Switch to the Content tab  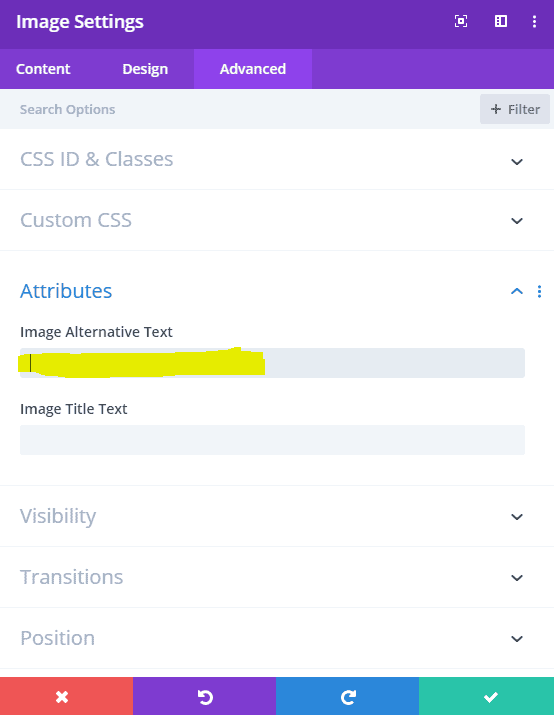pyautogui.click(x=43, y=69)
